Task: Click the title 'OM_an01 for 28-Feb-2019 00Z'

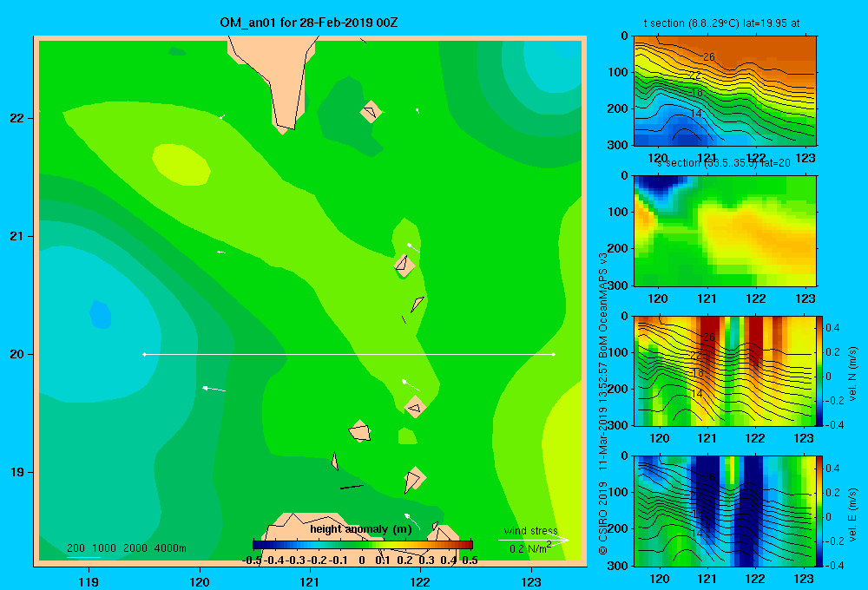Action: click(309, 23)
